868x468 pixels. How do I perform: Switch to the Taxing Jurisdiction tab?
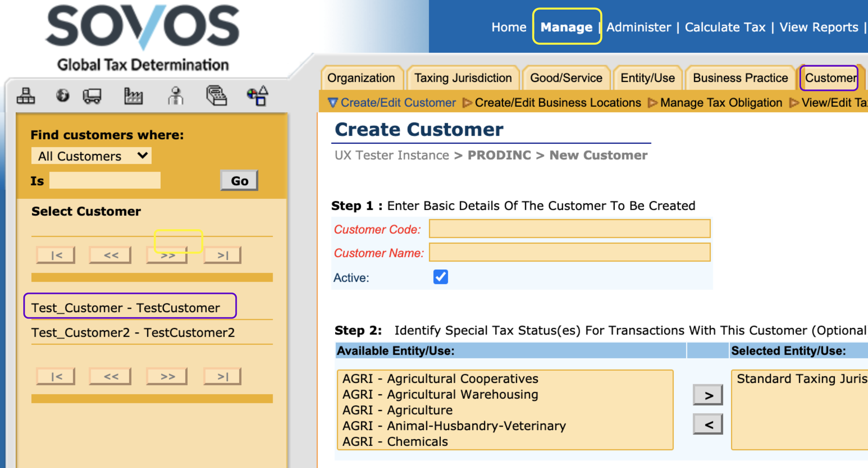click(463, 78)
